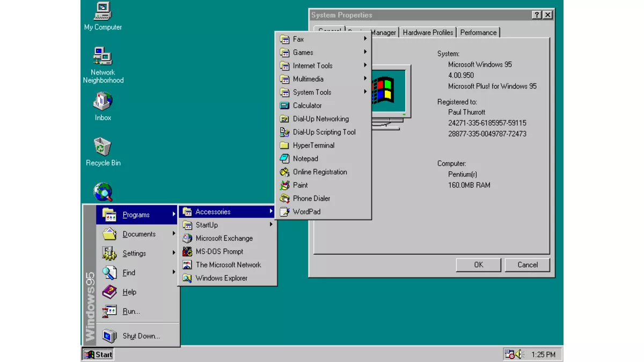644x362 pixels.
Task: Switch to the Hardware Profiles tab
Action: click(x=428, y=33)
